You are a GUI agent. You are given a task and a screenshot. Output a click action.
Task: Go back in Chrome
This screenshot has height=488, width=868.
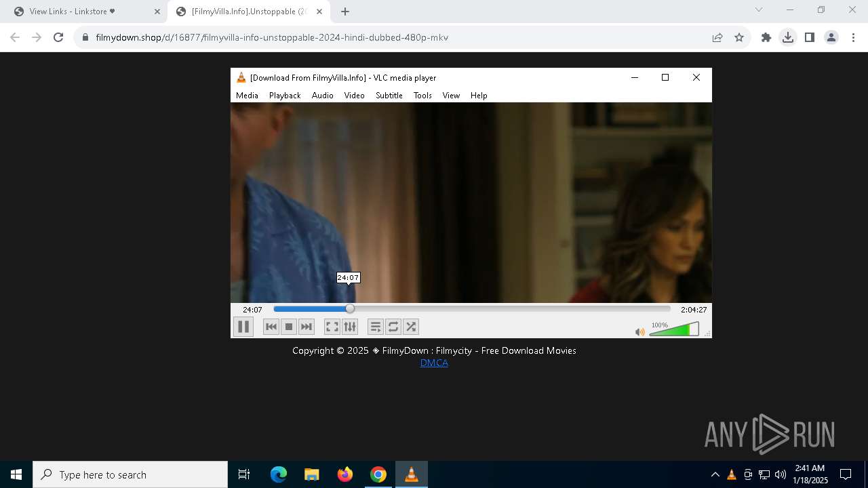click(15, 37)
